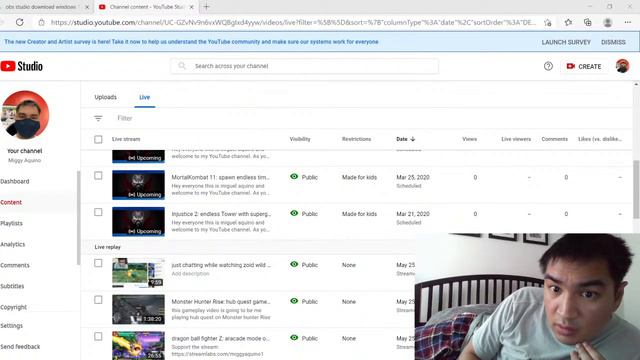
Task: Open the browser collections icon
Action: (588, 22)
